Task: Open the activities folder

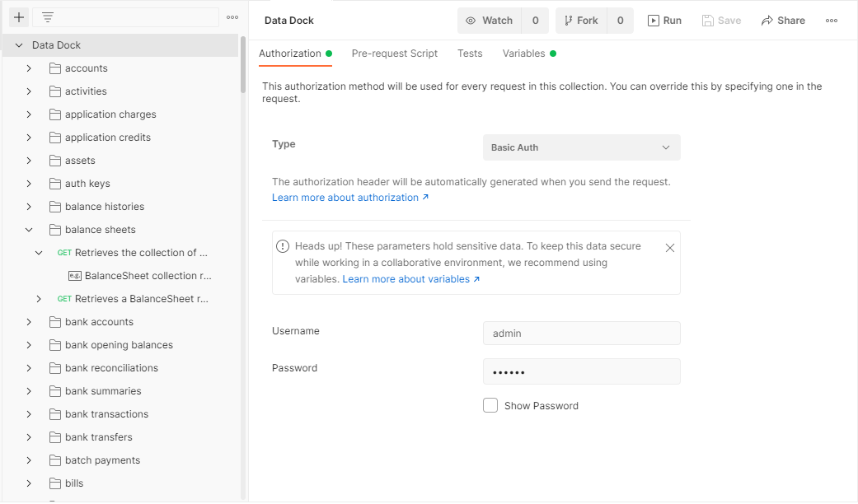Action: (86, 91)
